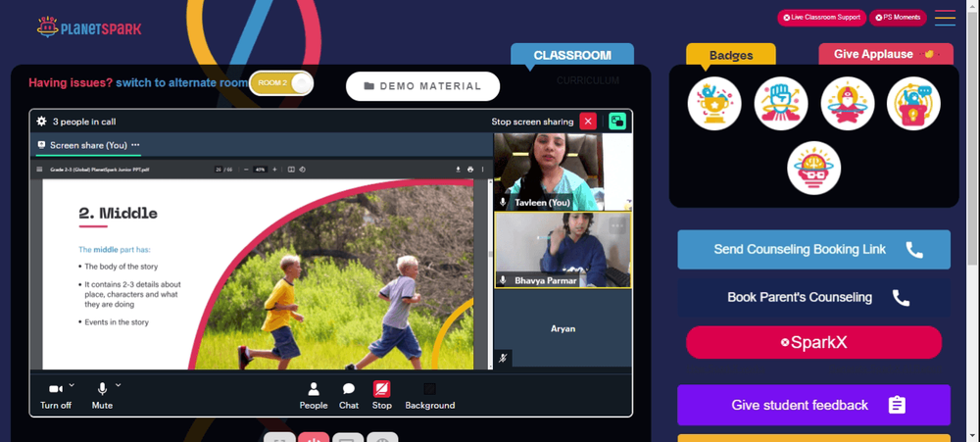Open the People panel

coord(314,396)
